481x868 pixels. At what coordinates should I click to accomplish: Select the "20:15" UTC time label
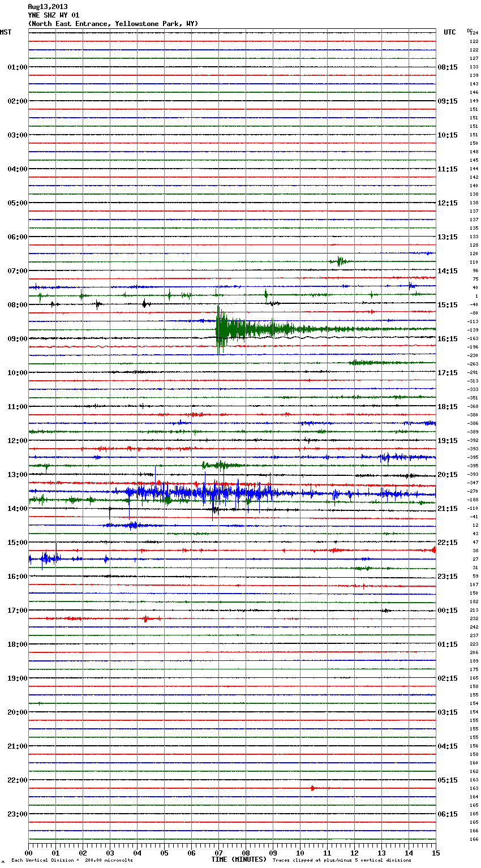pos(448,475)
